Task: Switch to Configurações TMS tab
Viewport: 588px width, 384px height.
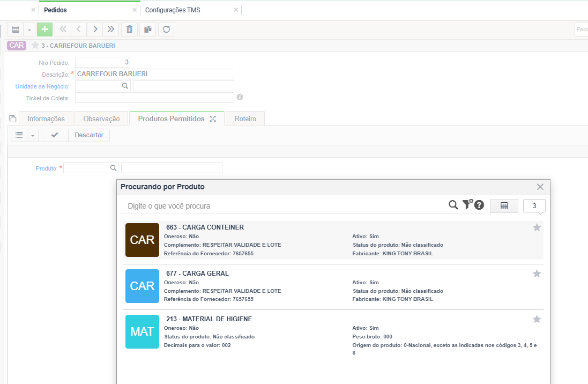Action: (173, 10)
